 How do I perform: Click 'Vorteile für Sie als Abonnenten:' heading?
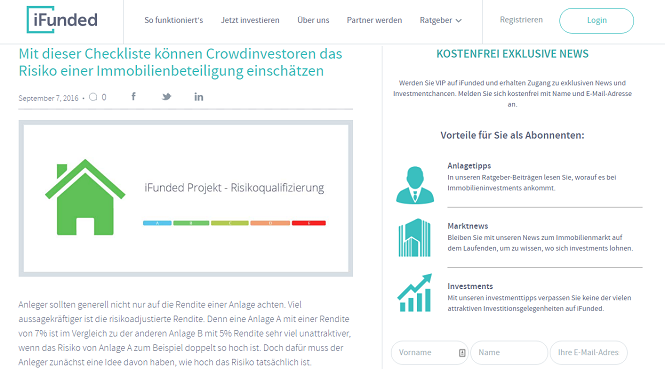[x=512, y=135]
